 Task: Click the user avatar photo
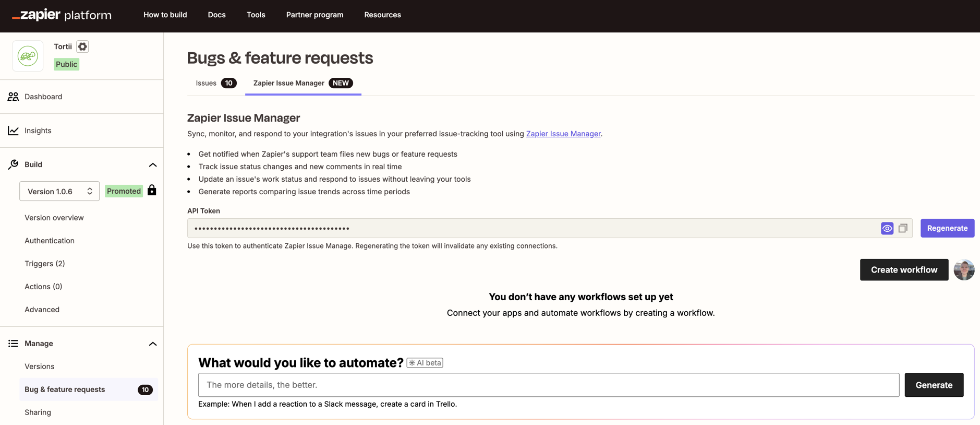tap(963, 270)
